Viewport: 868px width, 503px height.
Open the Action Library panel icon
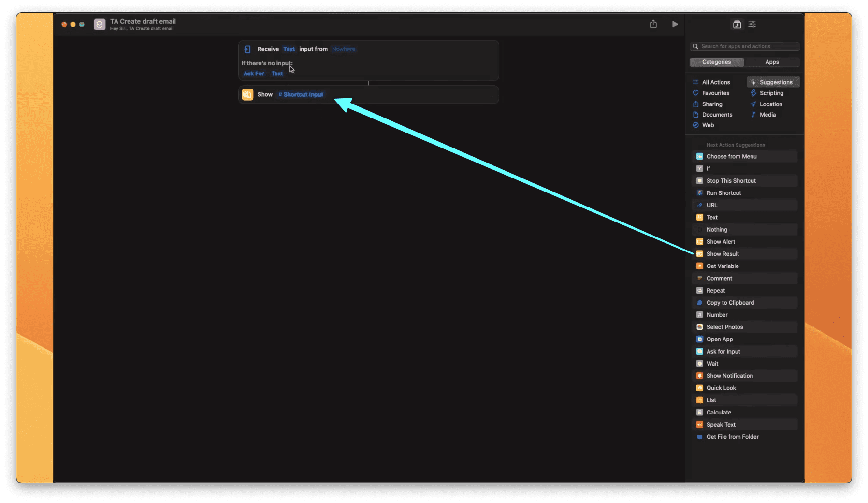pos(737,24)
